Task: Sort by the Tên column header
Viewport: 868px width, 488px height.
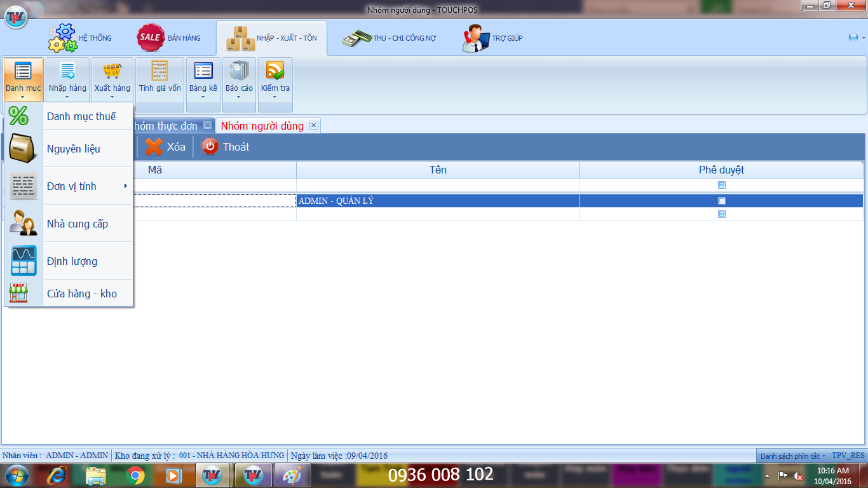Action: (x=438, y=170)
